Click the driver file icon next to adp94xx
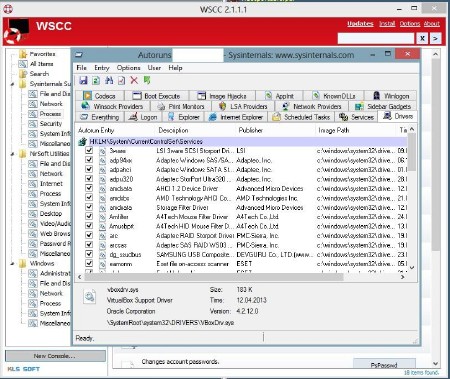Screen dimensions: 450x379 coord(103,160)
